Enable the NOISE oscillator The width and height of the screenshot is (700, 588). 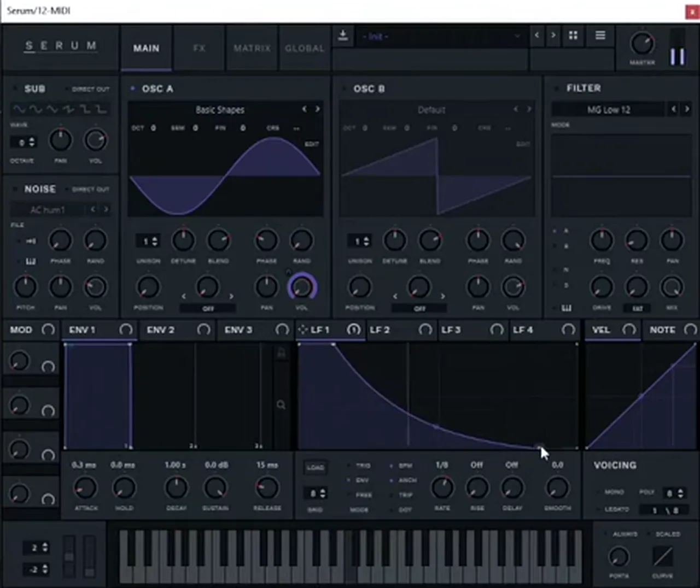coord(15,189)
